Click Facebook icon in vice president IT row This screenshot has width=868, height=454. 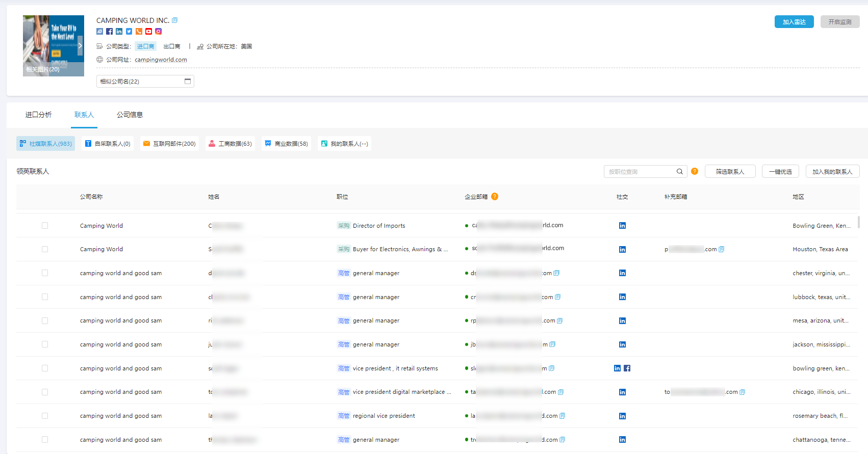[627, 368]
